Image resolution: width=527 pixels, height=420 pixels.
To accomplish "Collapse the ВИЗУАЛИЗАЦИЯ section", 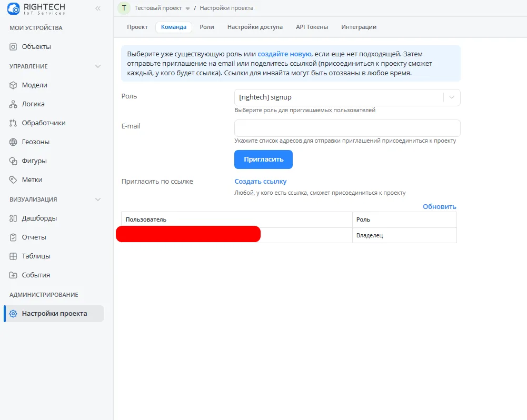I will pyautogui.click(x=97, y=199).
